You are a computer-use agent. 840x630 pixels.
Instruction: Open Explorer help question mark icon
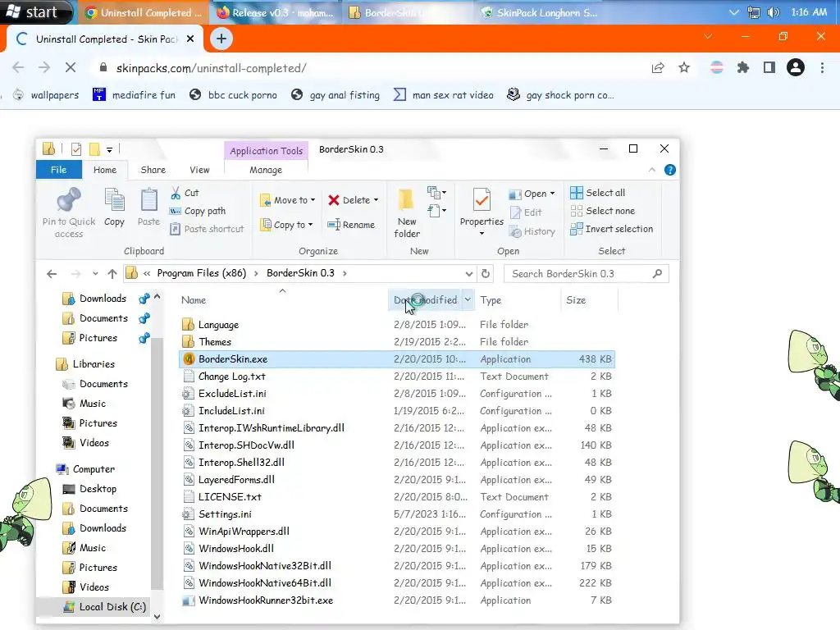(x=669, y=170)
